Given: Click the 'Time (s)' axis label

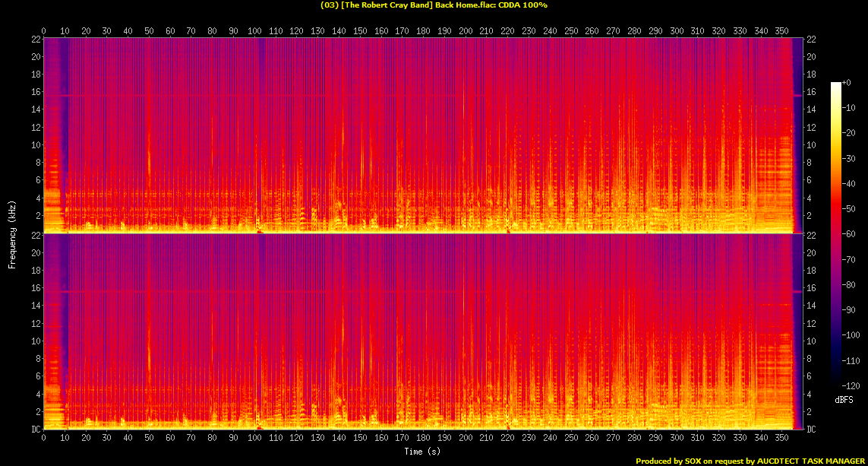Looking at the screenshot, I should point(423,452).
